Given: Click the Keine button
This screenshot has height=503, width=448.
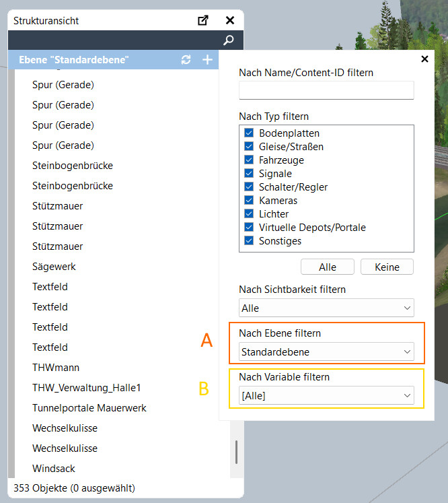Looking at the screenshot, I should (387, 267).
